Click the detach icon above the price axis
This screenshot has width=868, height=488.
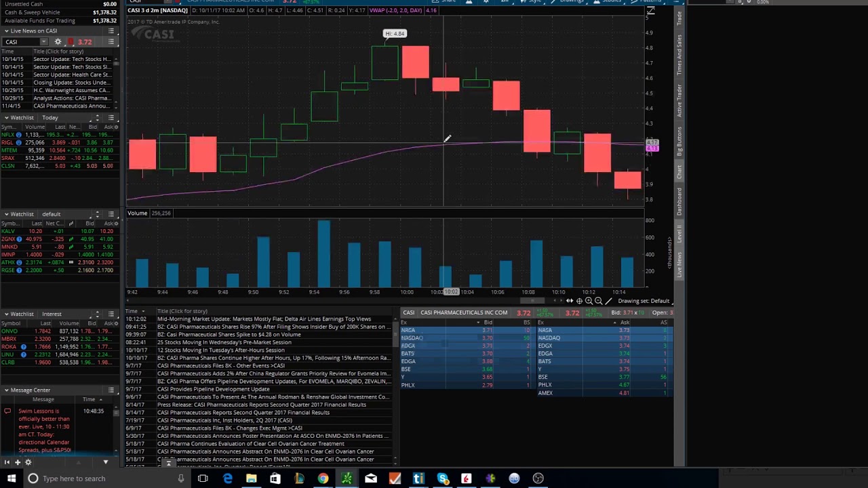(x=650, y=11)
